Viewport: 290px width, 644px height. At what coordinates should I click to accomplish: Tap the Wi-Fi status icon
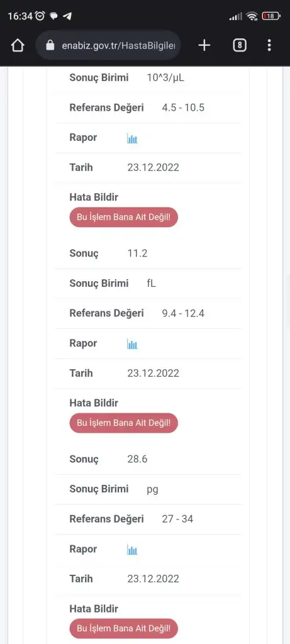click(x=252, y=16)
